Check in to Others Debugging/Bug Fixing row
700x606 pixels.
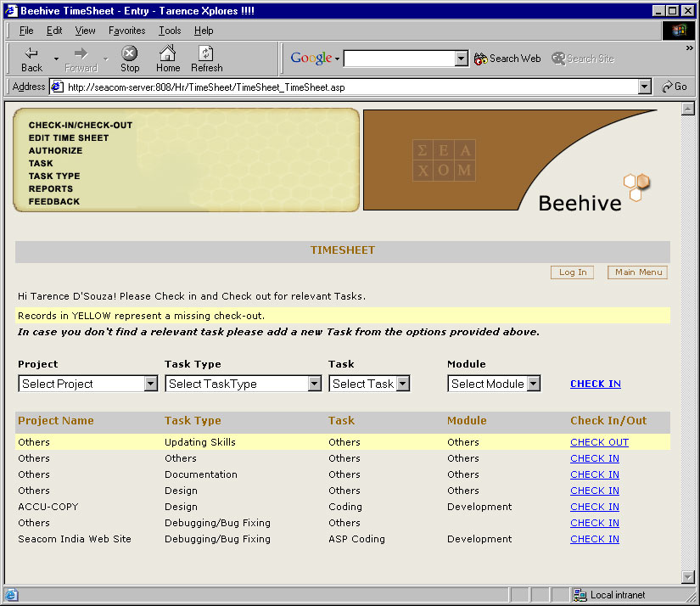595,523
